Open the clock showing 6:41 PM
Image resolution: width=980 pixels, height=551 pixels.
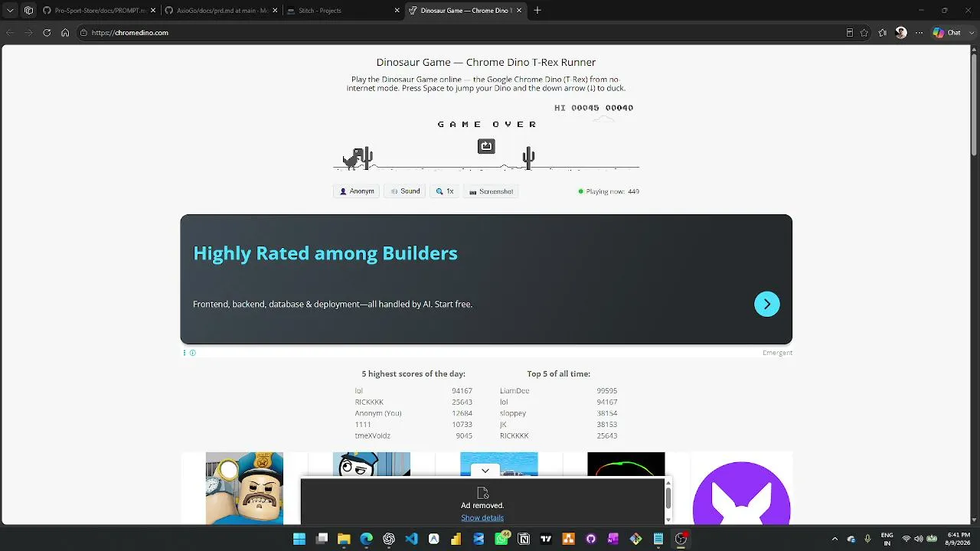(x=959, y=539)
